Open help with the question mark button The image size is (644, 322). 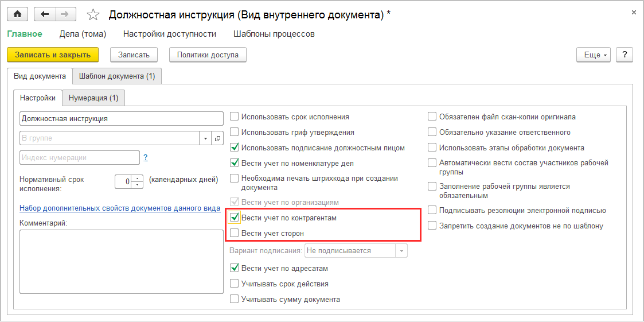pyautogui.click(x=624, y=55)
